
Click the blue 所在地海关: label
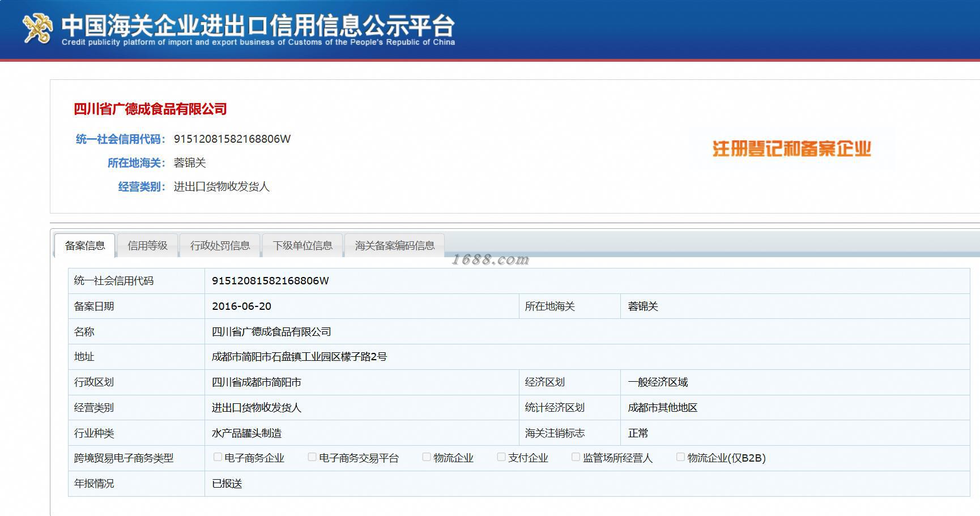coord(137,163)
